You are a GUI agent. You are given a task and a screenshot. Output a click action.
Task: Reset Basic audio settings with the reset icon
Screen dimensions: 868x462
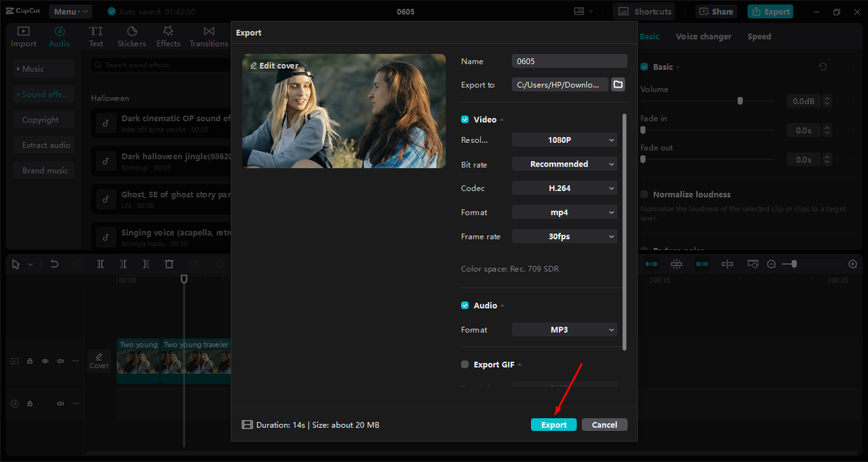823,66
